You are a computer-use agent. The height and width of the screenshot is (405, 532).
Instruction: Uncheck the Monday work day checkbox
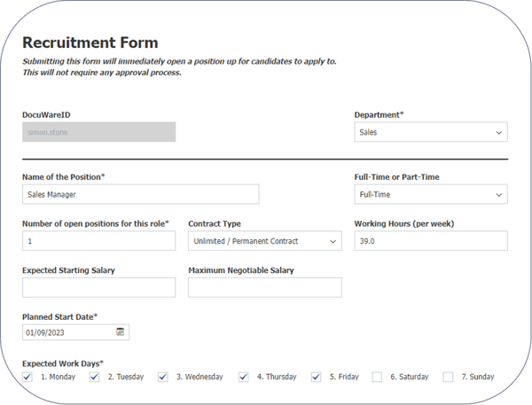click(x=27, y=377)
